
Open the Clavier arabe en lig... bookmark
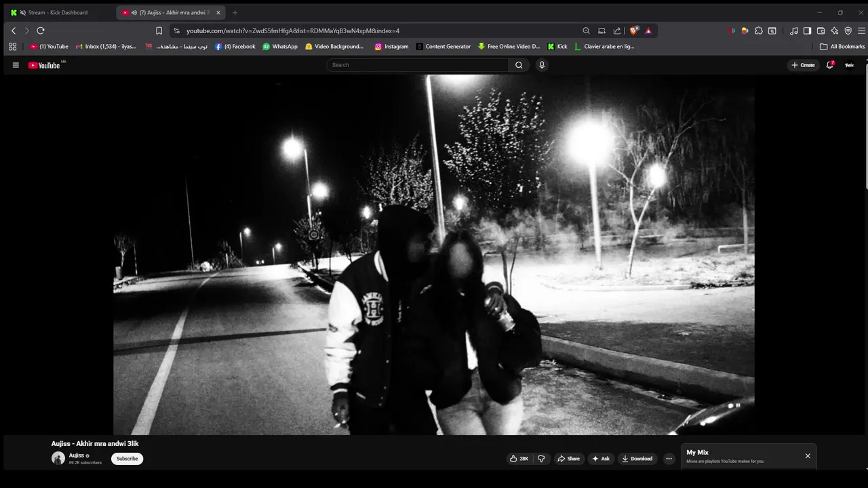pyautogui.click(x=604, y=47)
